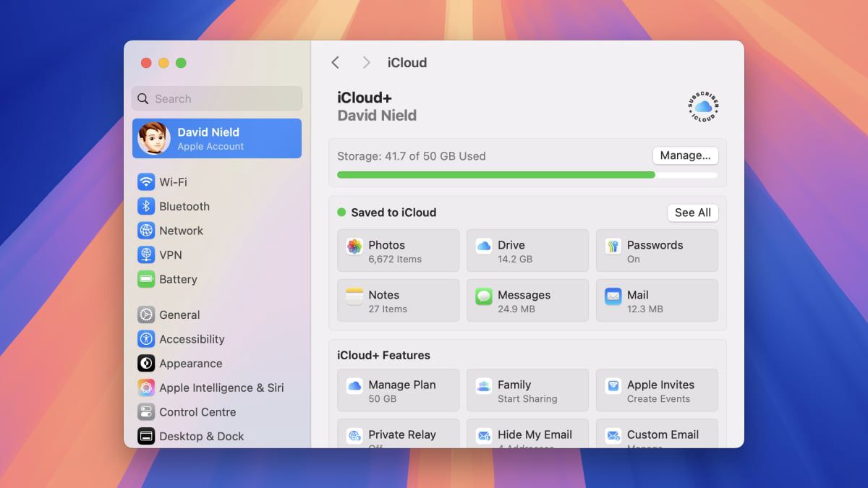Open the Mail iCloud tile

pyautogui.click(x=657, y=301)
